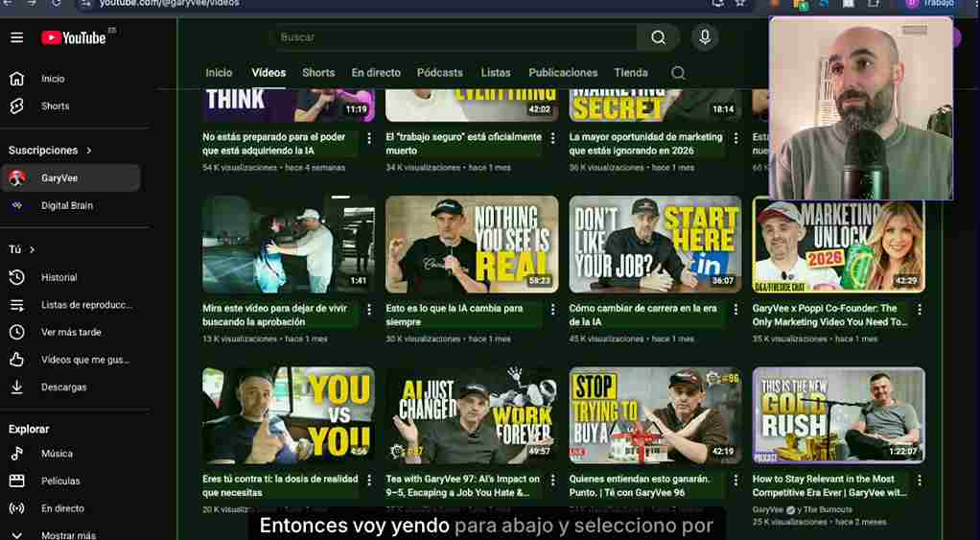The height and width of the screenshot is (540, 980).
Task: Open Descargas download icon
Action: point(17,387)
